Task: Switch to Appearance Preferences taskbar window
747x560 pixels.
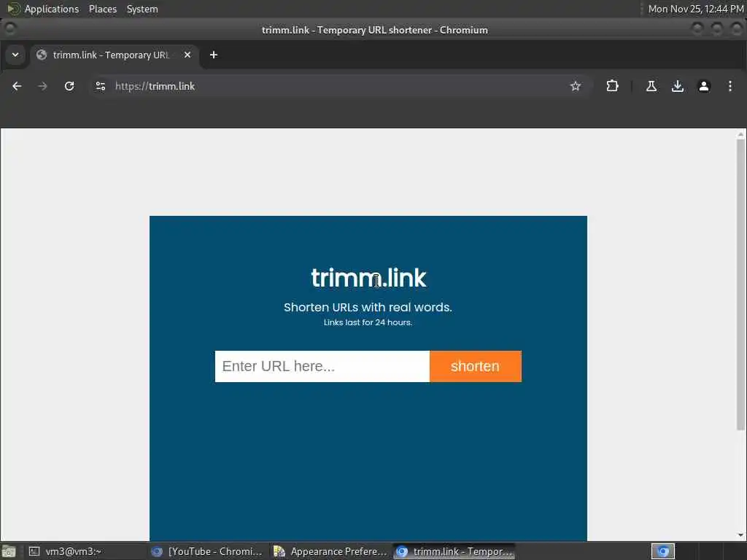Action: click(x=331, y=551)
